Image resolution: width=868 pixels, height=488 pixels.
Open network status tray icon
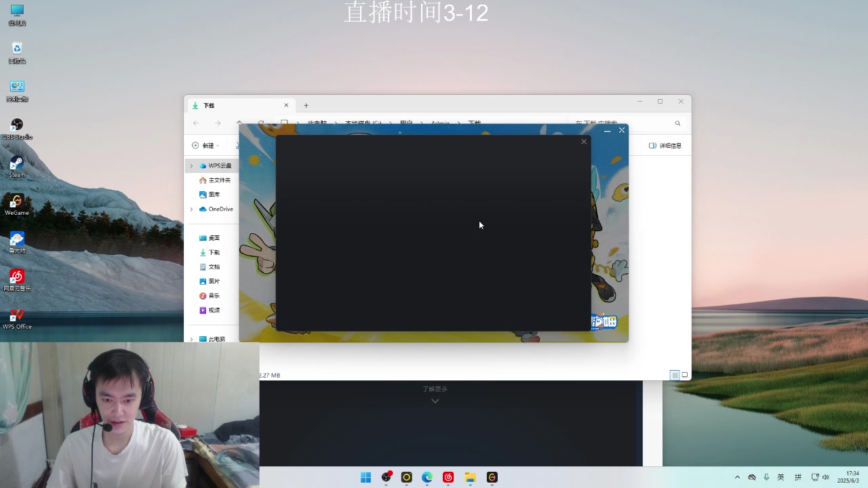point(815,477)
